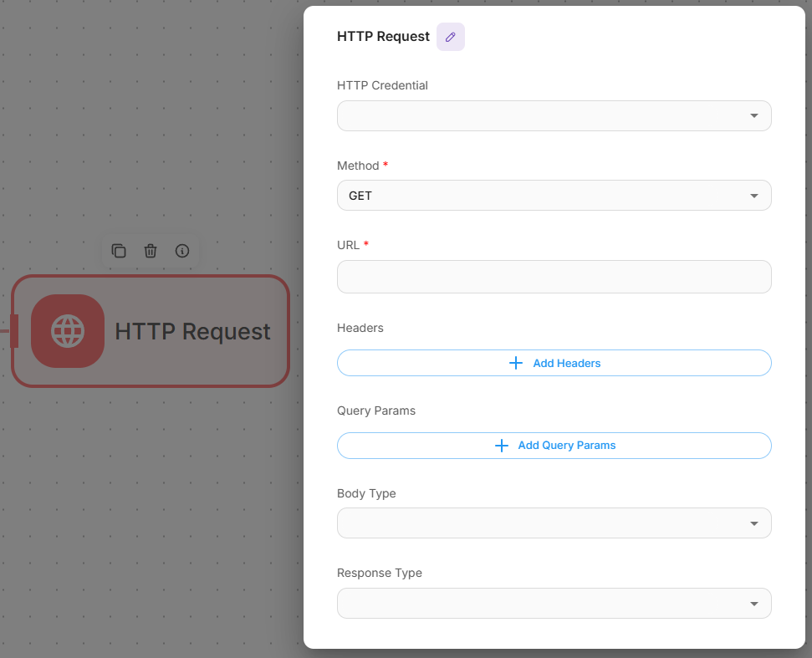Click the input connector on the node's left edge
This screenshot has width=812, height=658.
13,331
